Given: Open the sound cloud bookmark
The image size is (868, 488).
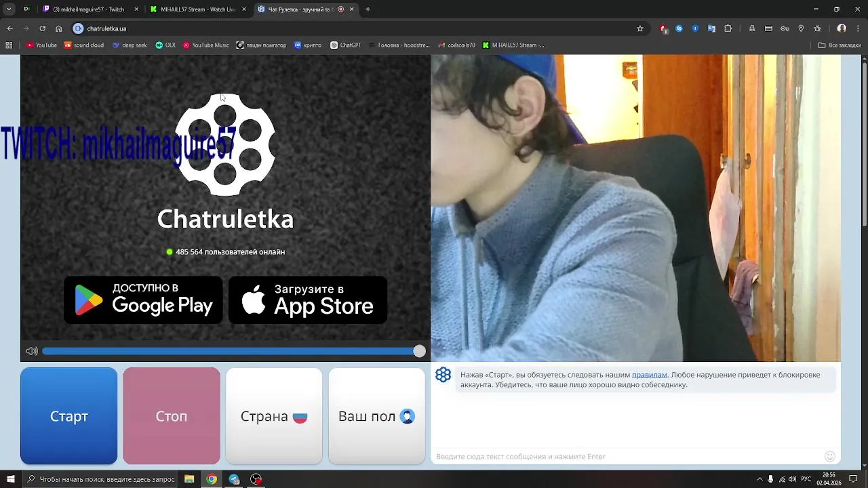Looking at the screenshot, I should pyautogui.click(x=84, y=45).
